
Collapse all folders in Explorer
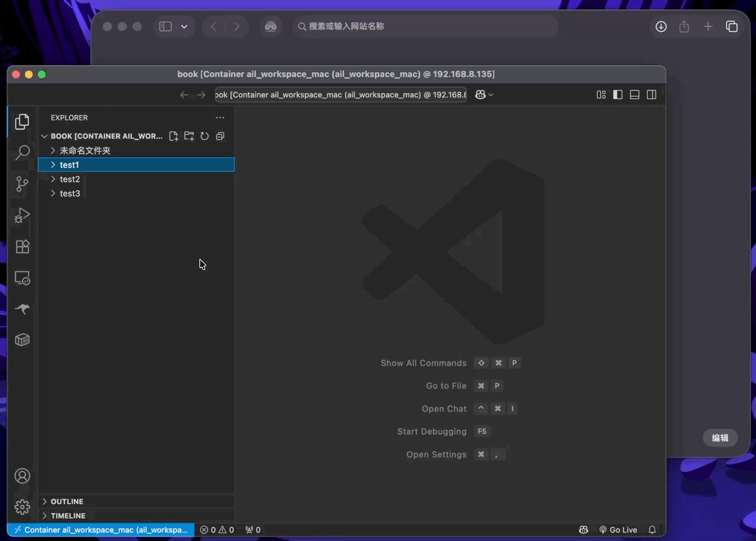(x=220, y=136)
